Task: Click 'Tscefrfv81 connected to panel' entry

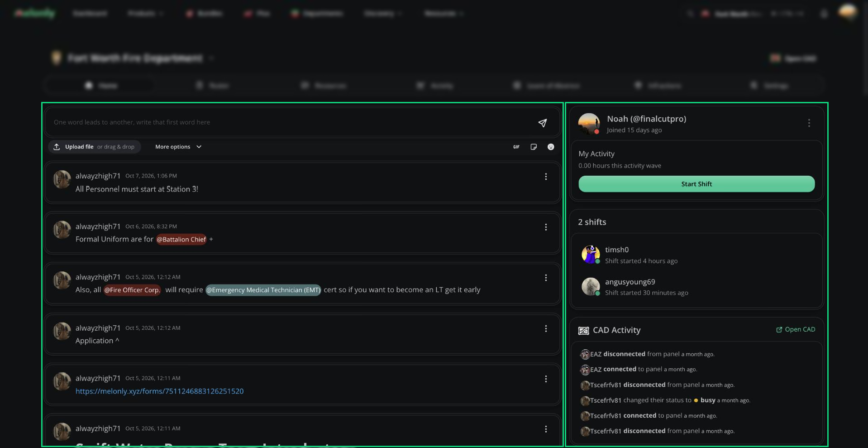Action: click(x=649, y=416)
